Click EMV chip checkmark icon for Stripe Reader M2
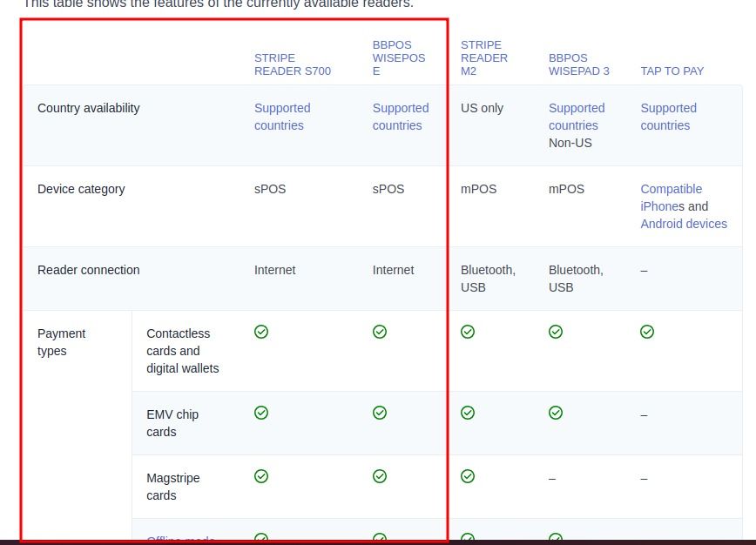This screenshot has width=756, height=545. tap(468, 413)
